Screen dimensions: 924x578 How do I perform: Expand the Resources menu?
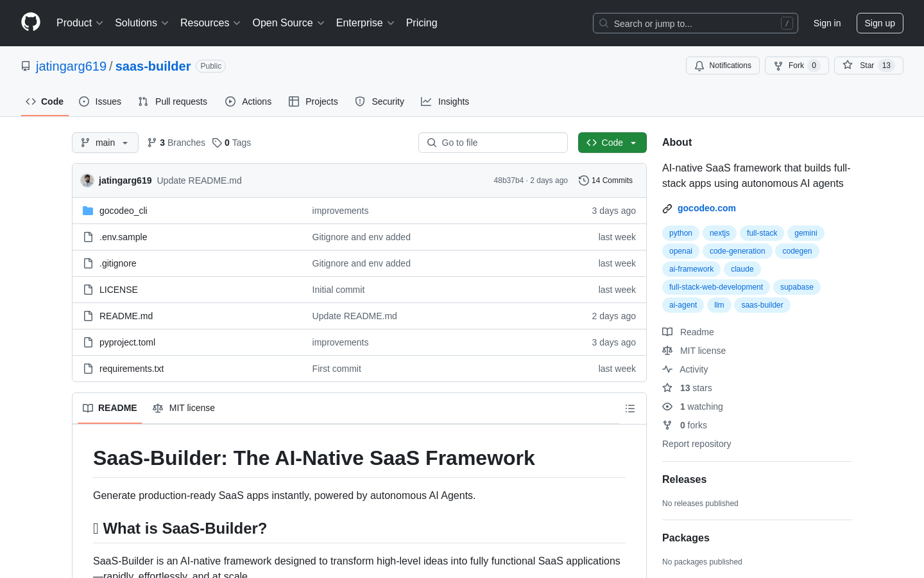(x=210, y=22)
